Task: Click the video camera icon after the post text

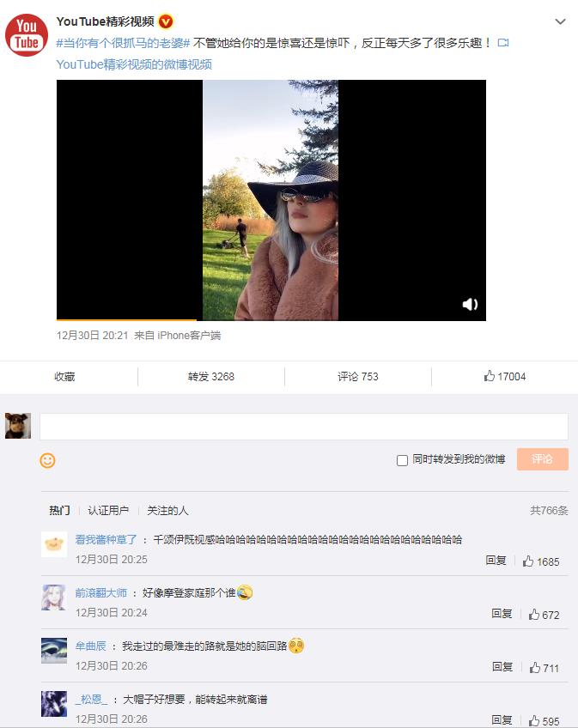Action: 503,43
